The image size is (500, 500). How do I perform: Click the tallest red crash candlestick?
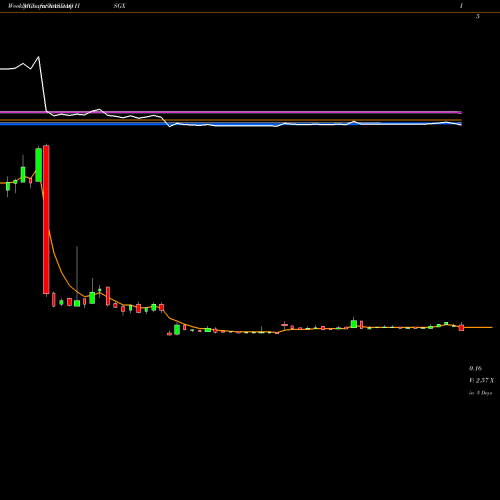pyautogui.click(x=46, y=220)
